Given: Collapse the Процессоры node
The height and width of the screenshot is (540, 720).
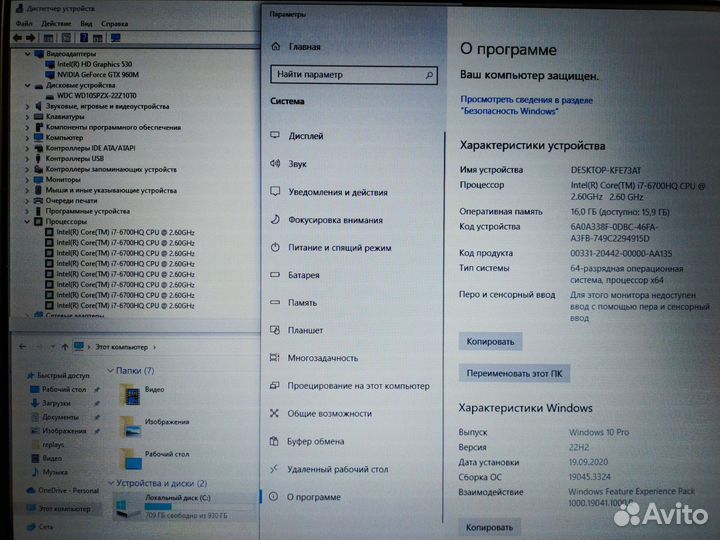Looking at the screenshot, I should 28,222.
